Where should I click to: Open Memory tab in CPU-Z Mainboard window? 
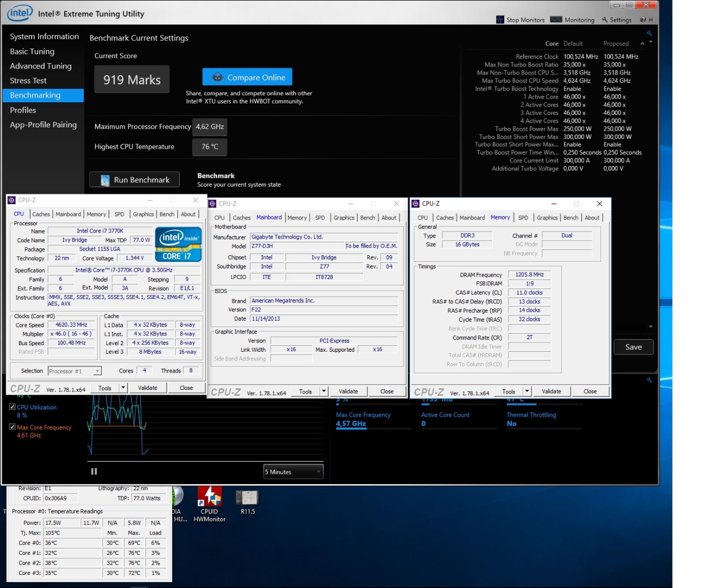click(x=297, y=218)
